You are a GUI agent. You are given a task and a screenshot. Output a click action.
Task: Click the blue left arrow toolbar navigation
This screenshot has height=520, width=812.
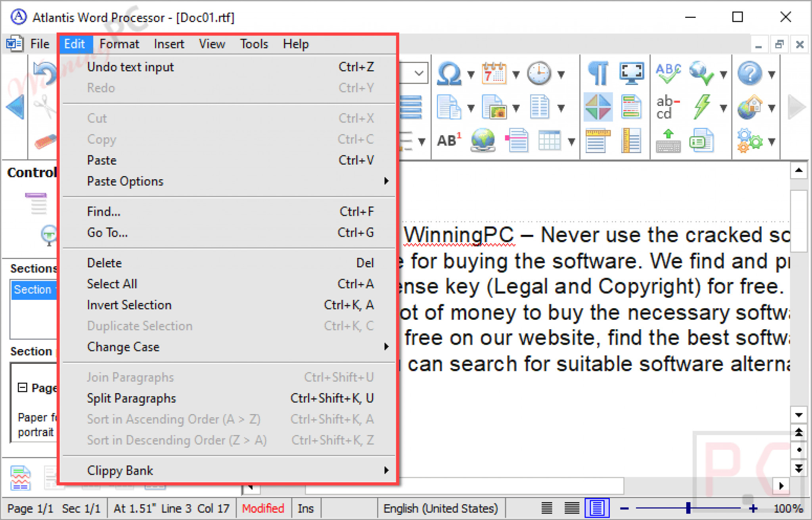click(15, 107)
